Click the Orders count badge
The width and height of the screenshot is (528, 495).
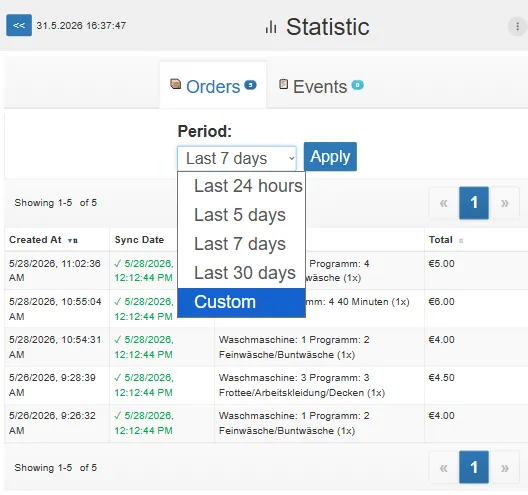point(250,85)
